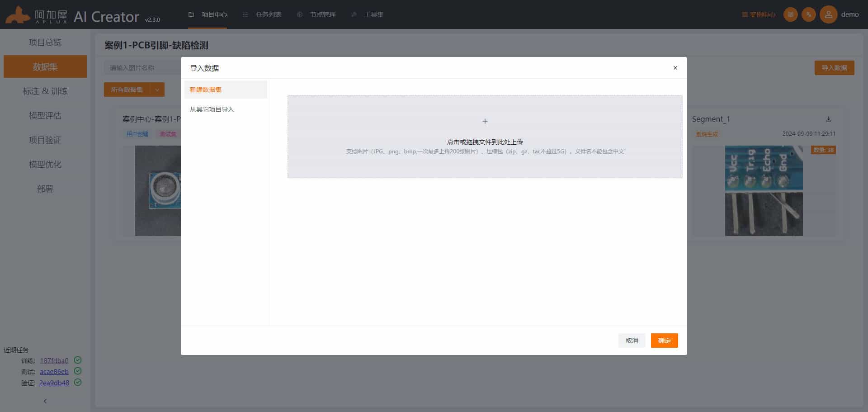Click the 用户创建 tag

point(137,134)
